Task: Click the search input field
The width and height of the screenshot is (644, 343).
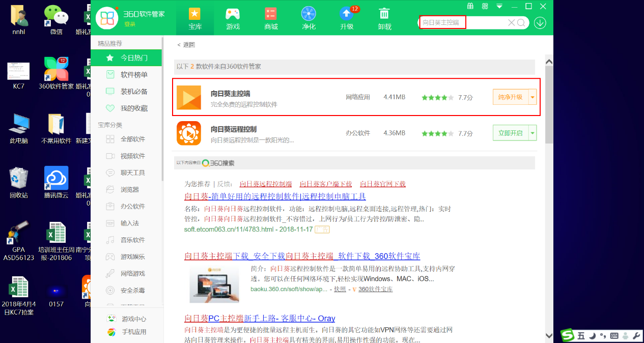Action: point(461,23)
